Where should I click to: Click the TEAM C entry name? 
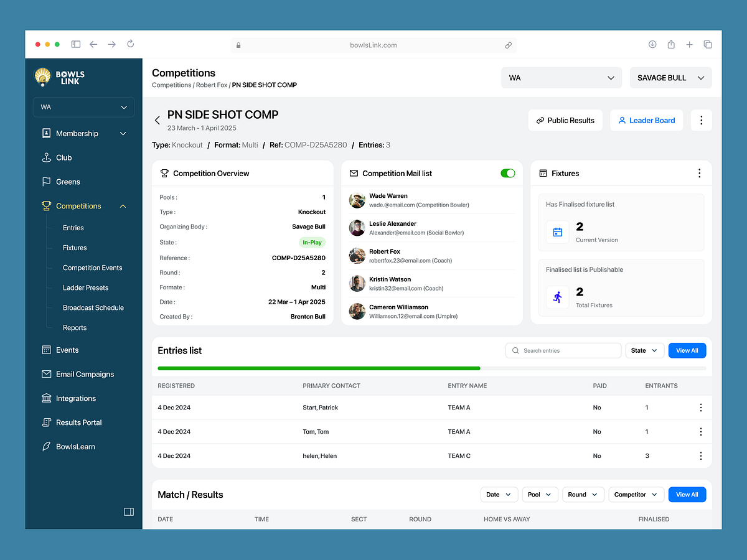click(459, 455)
